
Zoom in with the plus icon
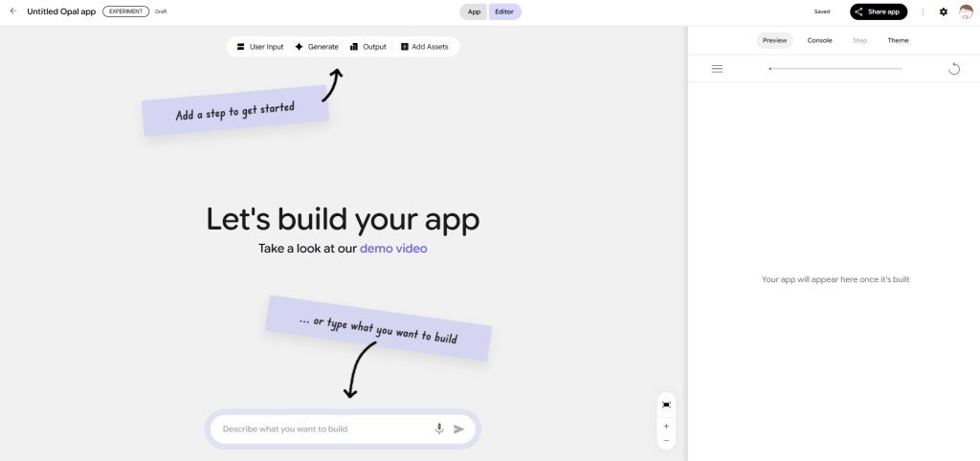[666, 426]
